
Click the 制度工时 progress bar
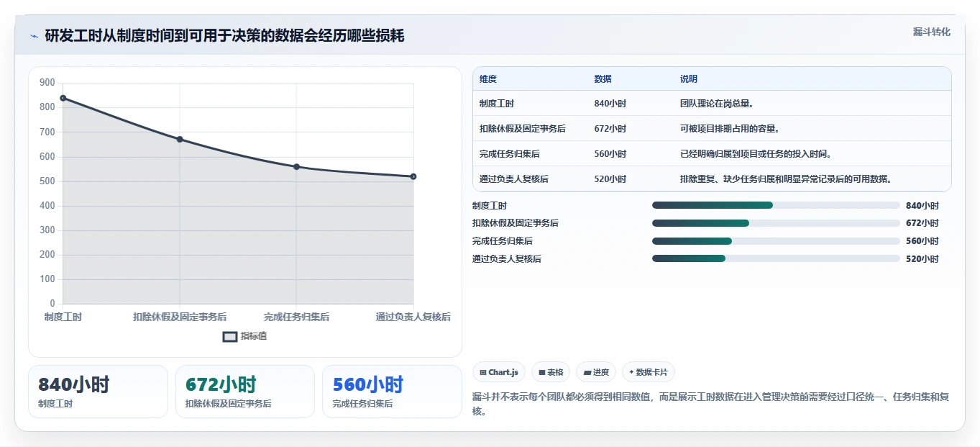776,205
